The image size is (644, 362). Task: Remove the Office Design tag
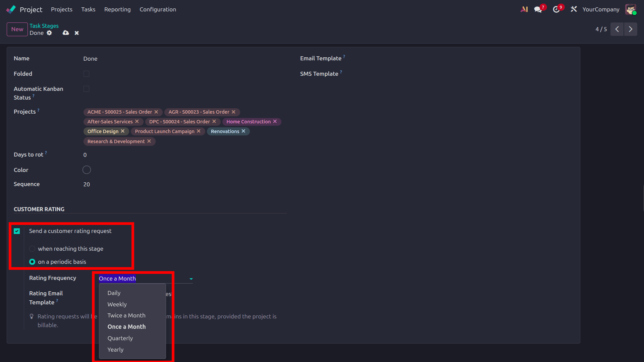[x=123, y=131]
